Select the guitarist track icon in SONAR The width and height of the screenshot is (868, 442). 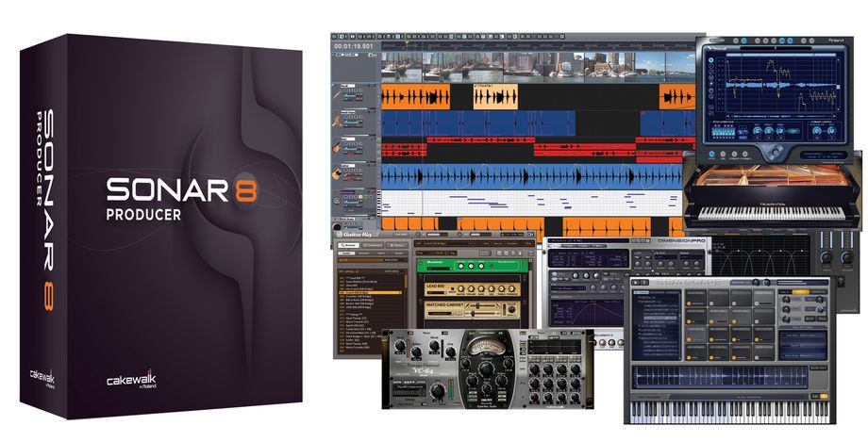point(336,121)
